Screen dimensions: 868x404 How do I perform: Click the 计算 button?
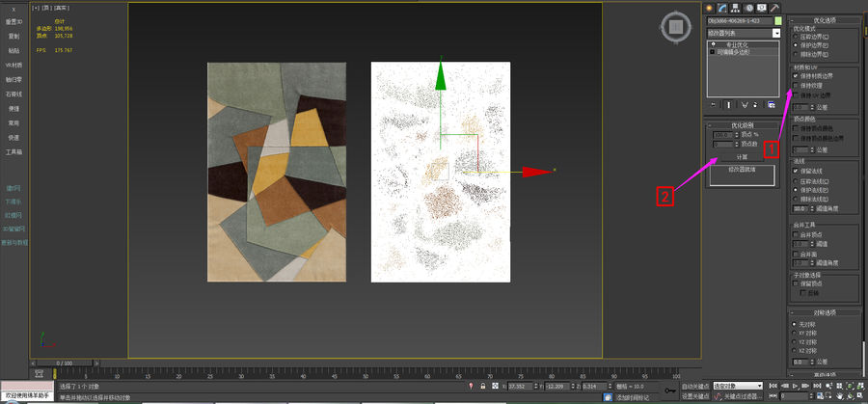point(742,157)
